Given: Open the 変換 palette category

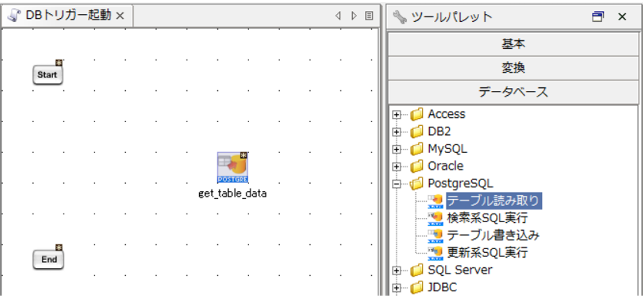Looking at the screenshot, I should [513, 68].
